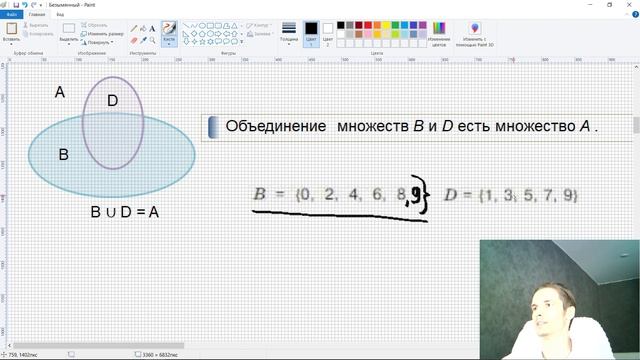Open the Size (Толщина) line thickness dropdown
Screen dimensions: 640x360
[x=289, y=33]
